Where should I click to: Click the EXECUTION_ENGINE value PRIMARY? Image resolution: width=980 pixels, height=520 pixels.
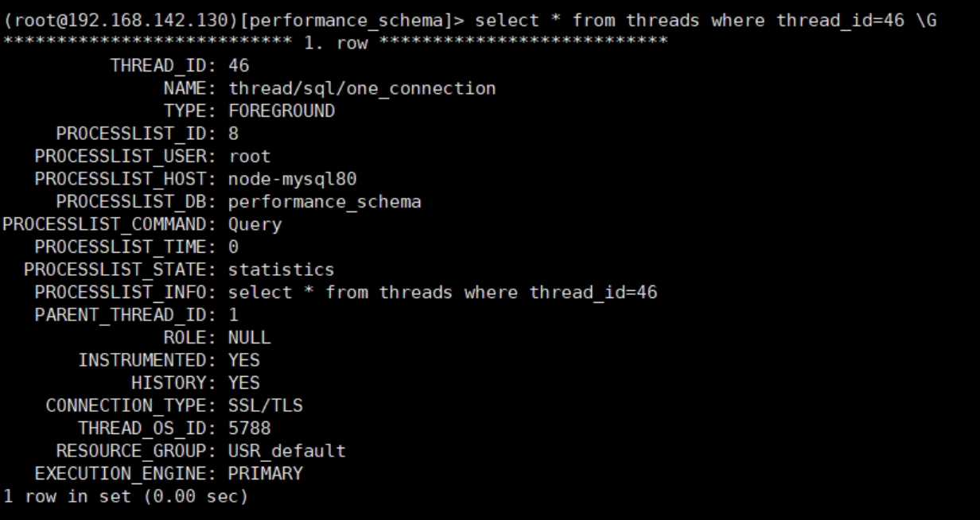pos(266,474)
